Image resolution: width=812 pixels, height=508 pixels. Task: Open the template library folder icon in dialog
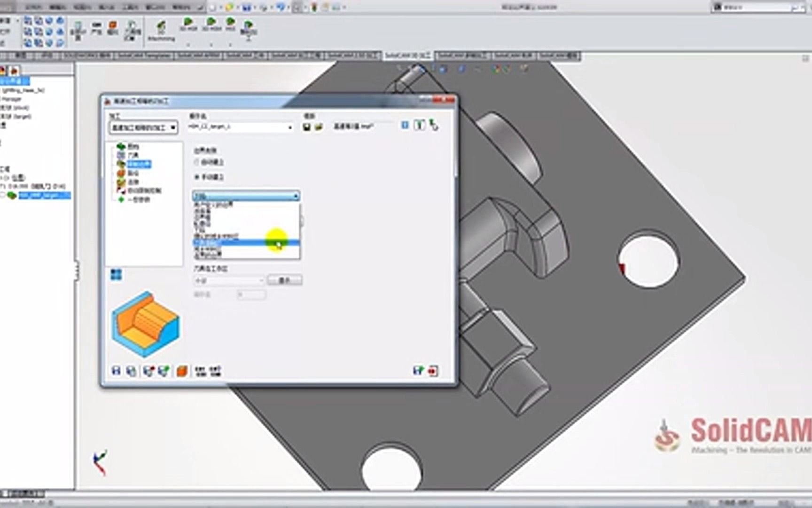(320, 126)
